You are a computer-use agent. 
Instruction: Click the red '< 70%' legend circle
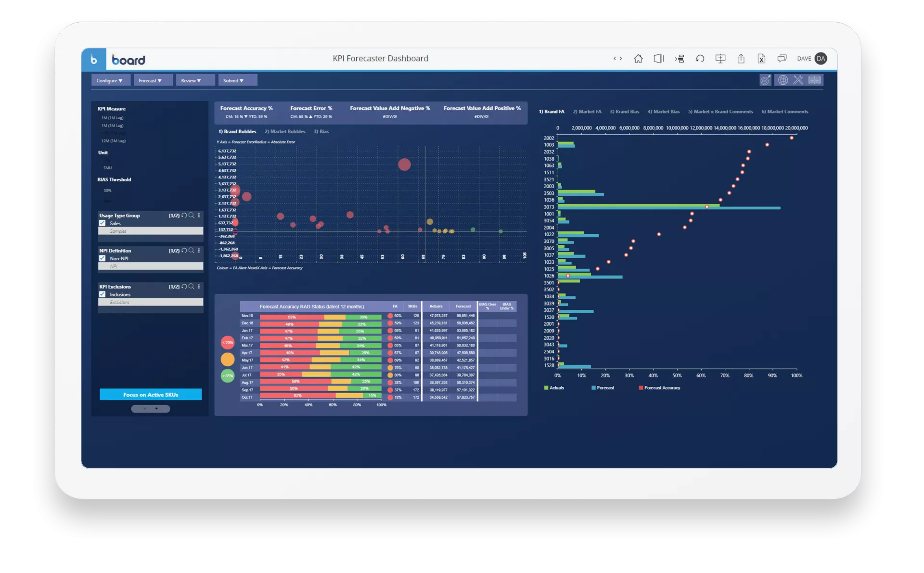[228, 343]
